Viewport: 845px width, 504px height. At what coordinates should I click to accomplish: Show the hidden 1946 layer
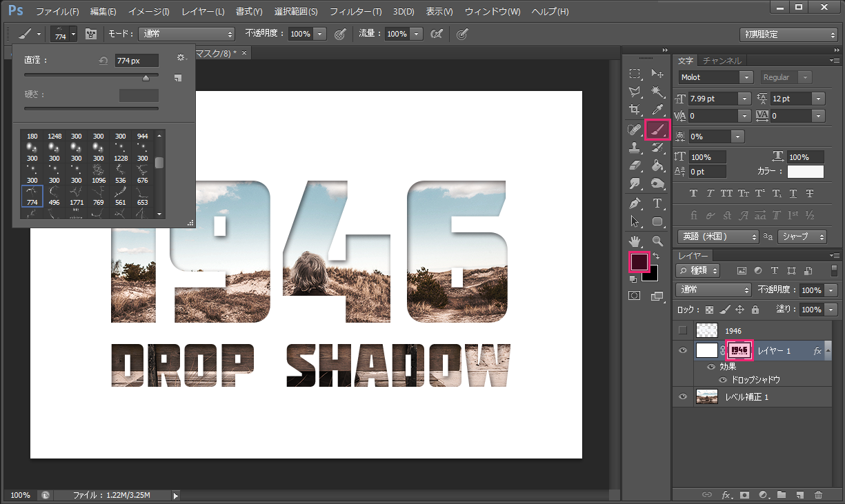[683, 330]
